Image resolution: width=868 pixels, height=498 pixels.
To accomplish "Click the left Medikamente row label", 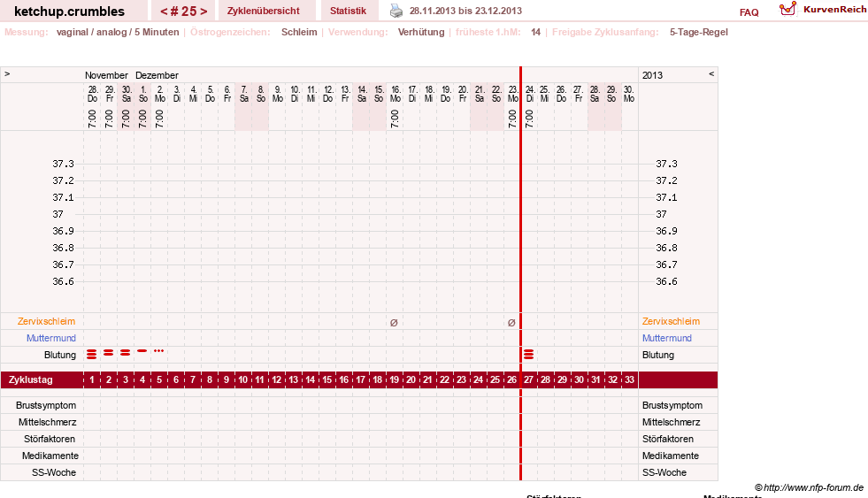I will pyautogui.click(x=50, y=456).
